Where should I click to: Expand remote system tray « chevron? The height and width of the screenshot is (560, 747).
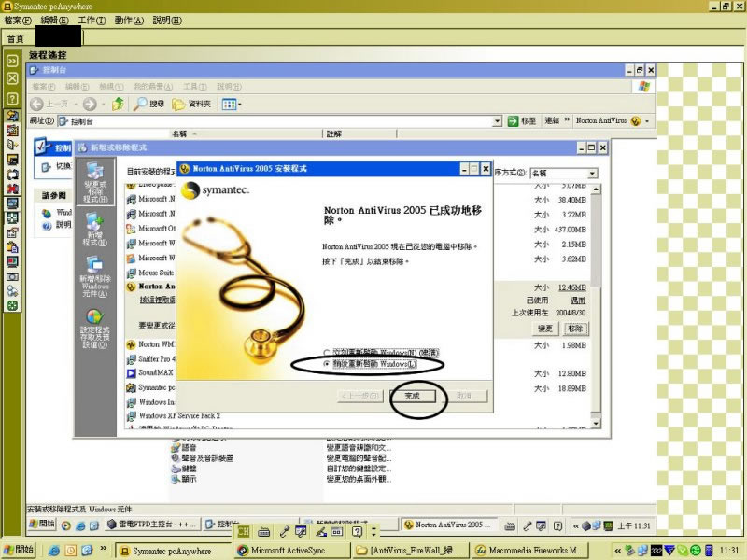(x=575, y=525)
